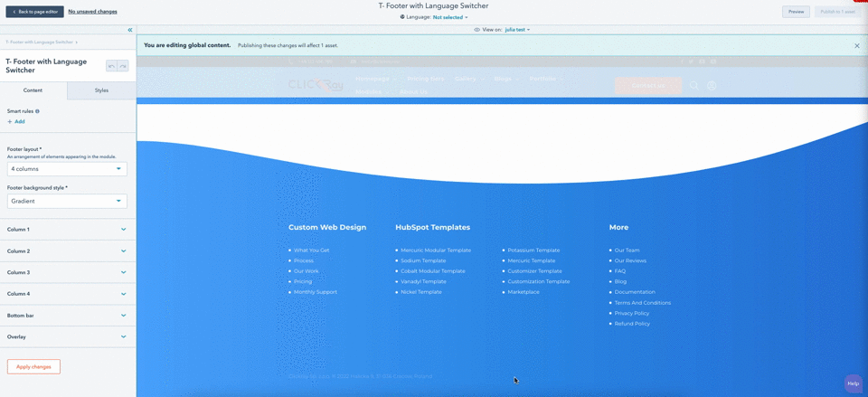Image resolution: width=868 pixels, height=397 pixels.
Task: Expand the Column 1 section
Action: coord(68,229)
